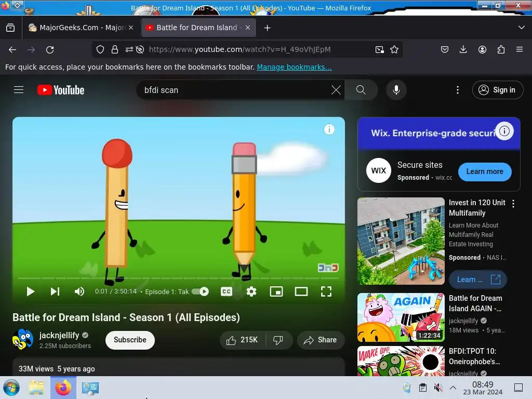Screen dimensions: 532x399
Task: Reload the current page
Action: click(50, 49)
